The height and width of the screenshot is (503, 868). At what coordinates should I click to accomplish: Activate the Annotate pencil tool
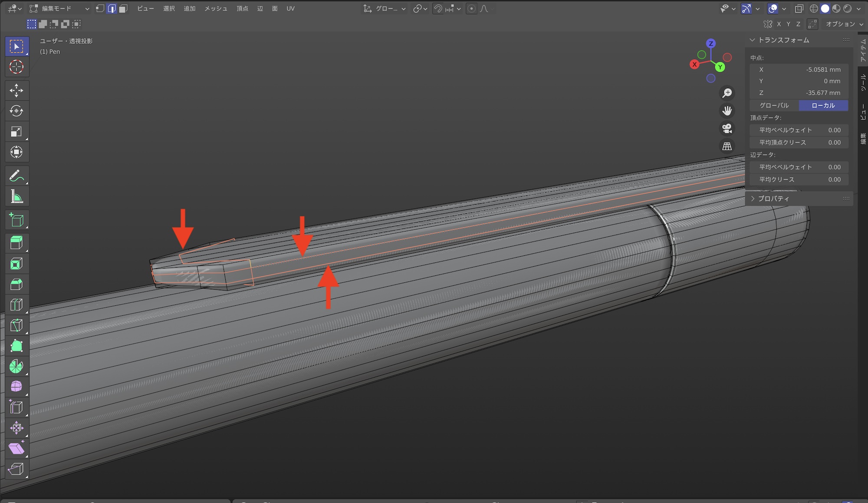(16, 176)
